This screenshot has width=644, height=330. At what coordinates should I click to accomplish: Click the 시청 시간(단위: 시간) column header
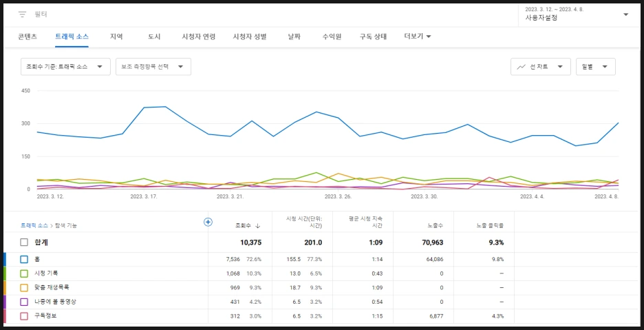pos(304,223)
